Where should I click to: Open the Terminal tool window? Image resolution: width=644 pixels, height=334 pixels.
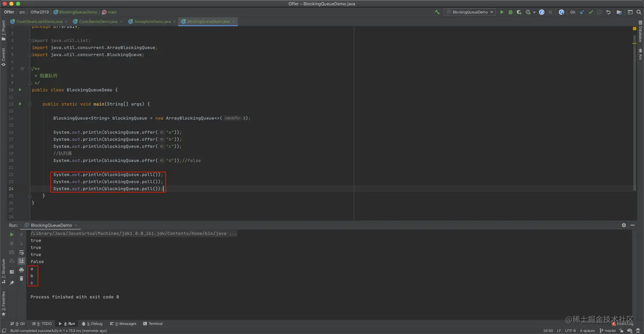click(x=153, y=324)
